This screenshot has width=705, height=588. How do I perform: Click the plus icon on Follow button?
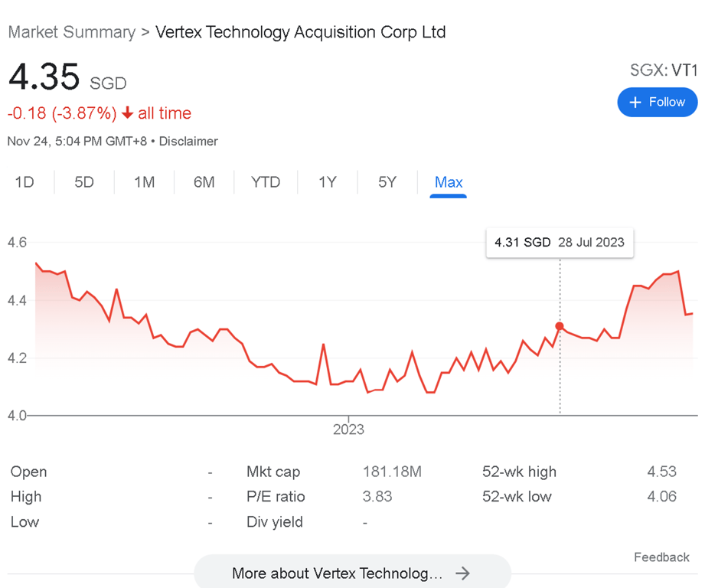(x=635, y=103)
